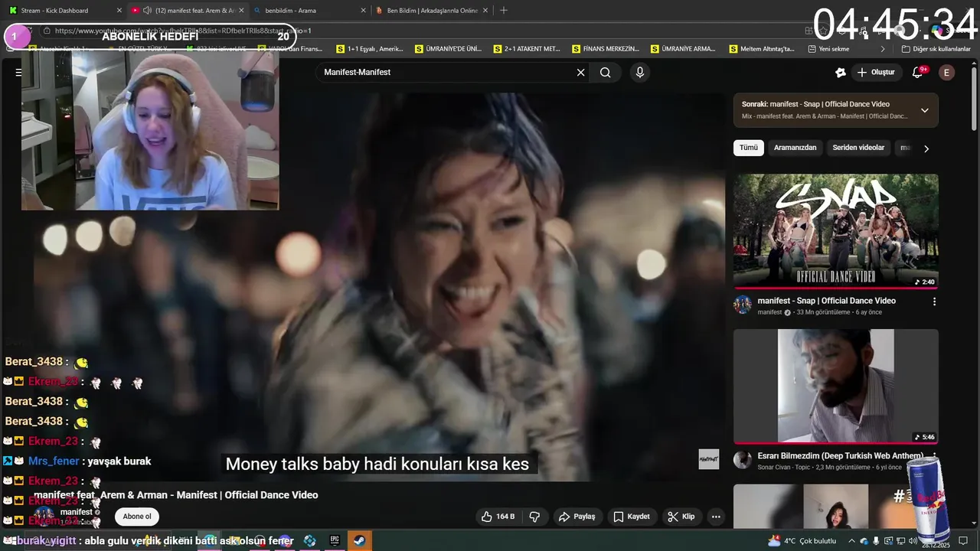Image resolution: width=980 pixels, height=551 pixels.
Task: Open the YouTube hamburger guide menu
Action: [18, 73]
